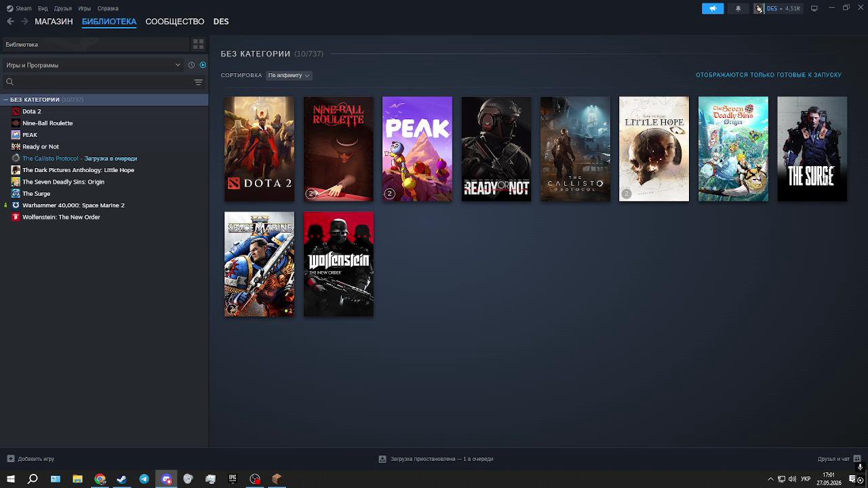
Task: Switch to Big Picture mode monitor icon
Action: 814,8
